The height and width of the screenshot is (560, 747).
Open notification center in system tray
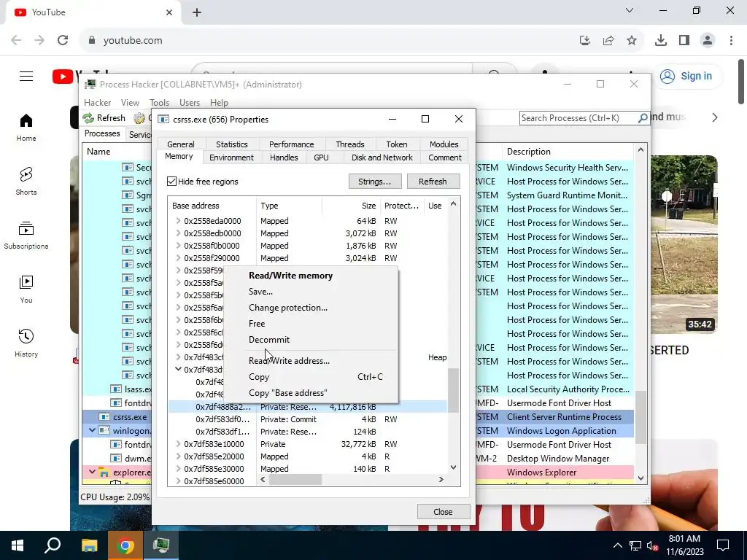click(723, 545)
